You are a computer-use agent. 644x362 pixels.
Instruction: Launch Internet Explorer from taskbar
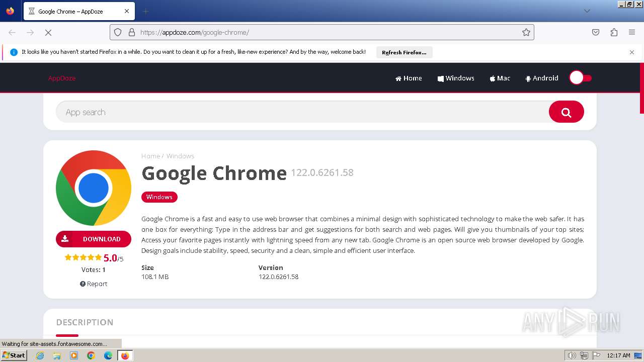point(40,355)
